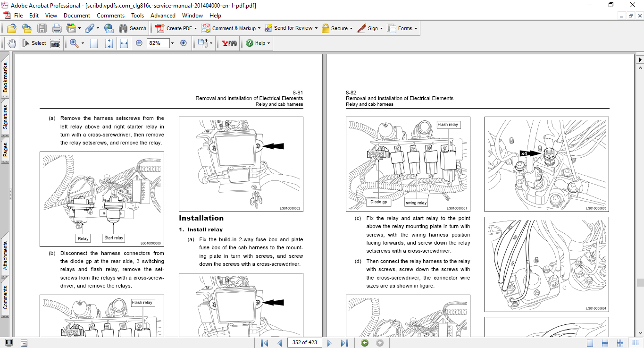Expand the Comment & Markup dropdown
The width and height of the screenshot is (644, 348).
tap(260, 28)
